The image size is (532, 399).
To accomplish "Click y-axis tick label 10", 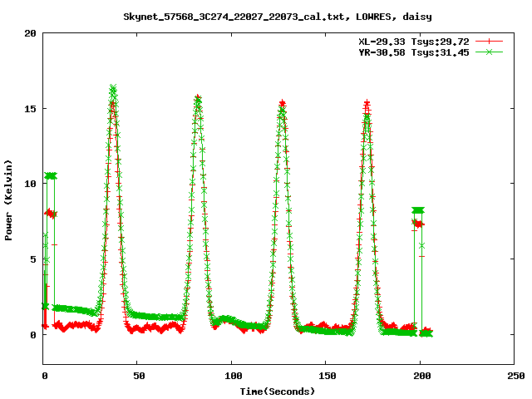I will pyautogui.click(x=30, y=184).
